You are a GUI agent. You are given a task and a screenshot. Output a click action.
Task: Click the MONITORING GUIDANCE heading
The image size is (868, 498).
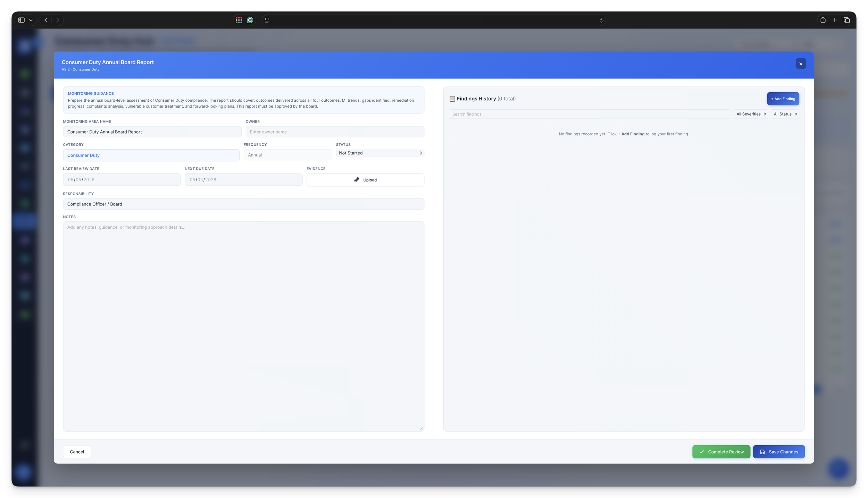91,94
